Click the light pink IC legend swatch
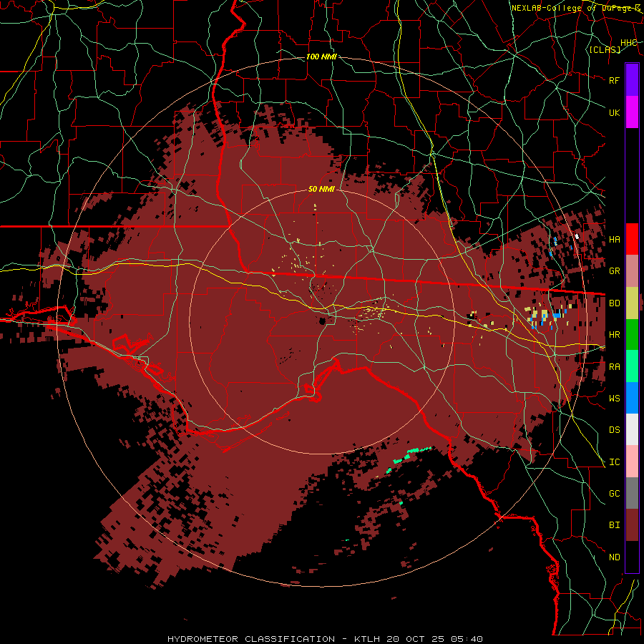 pyautogui.click(x=632, y=462)
